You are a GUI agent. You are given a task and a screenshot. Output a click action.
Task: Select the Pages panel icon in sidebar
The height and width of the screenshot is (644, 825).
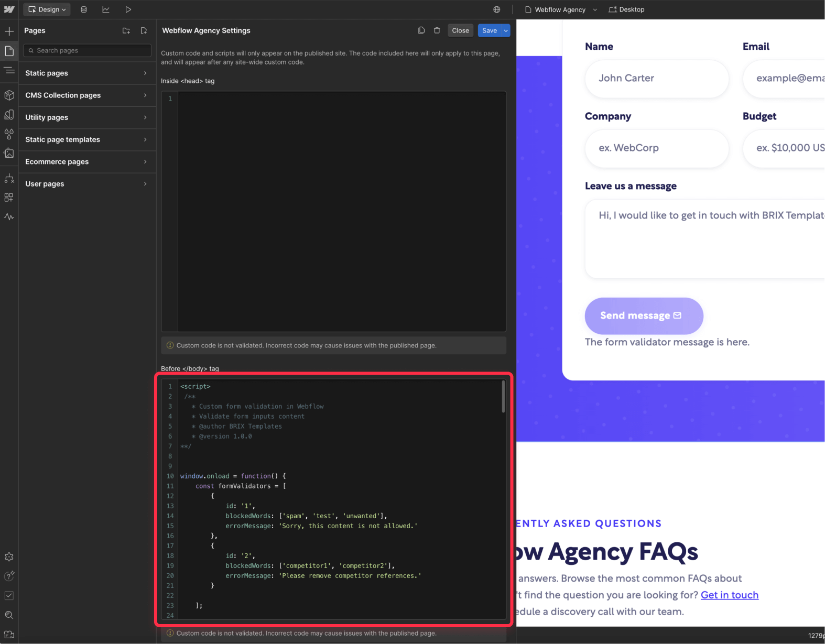(9, 51)
